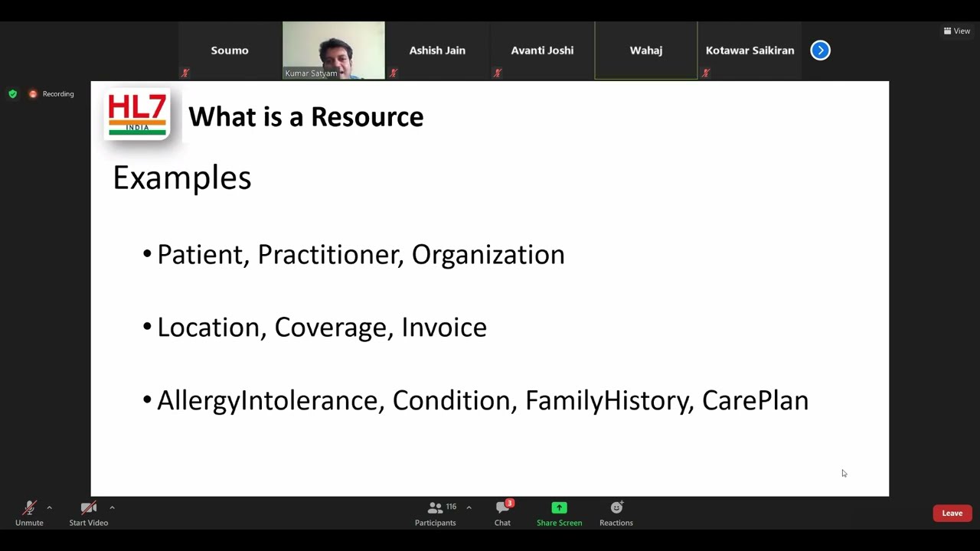Select Wahaj's participant tile

pyautogui.click(x=646, y=51)
